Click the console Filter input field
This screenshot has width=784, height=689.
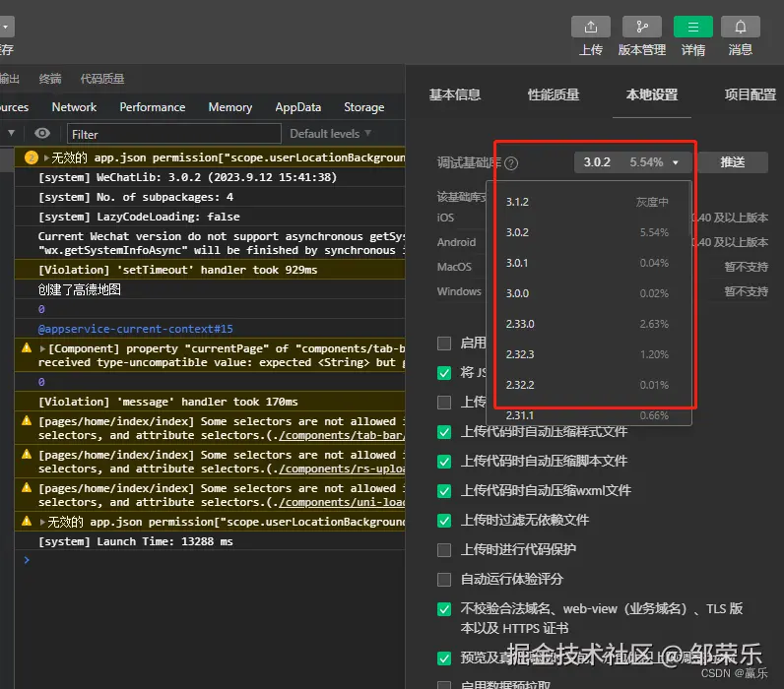click(172, 134)
